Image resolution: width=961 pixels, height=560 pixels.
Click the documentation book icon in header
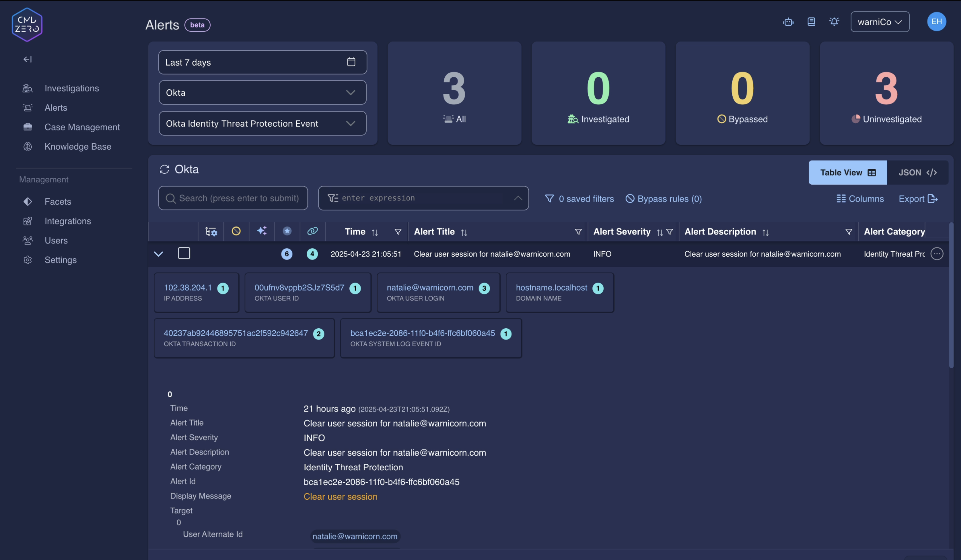pyautogui.click(x=811, y=22)
